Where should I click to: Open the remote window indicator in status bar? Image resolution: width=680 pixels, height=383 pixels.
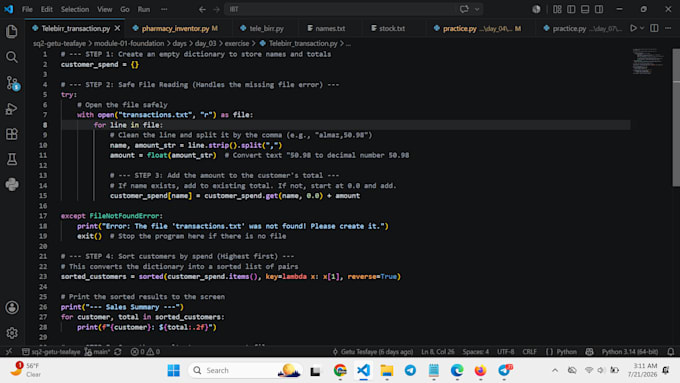click(9, 352)
